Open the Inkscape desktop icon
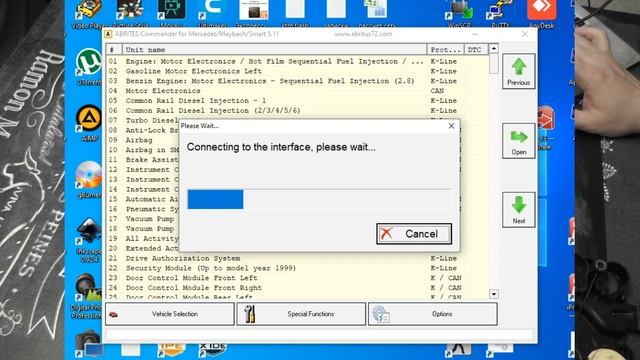This screenshot has height=360, width=640. tap(89, 240)
